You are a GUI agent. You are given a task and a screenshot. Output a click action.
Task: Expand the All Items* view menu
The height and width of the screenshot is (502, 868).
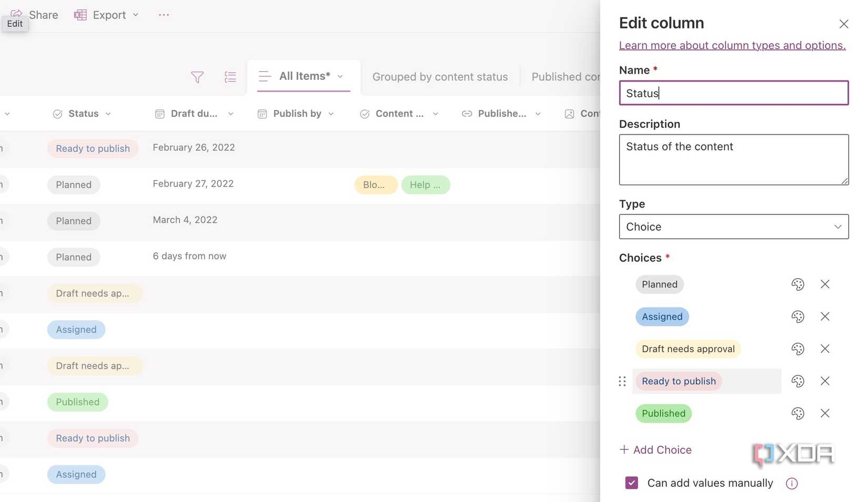pyautogui.click(x=341, y=76)
